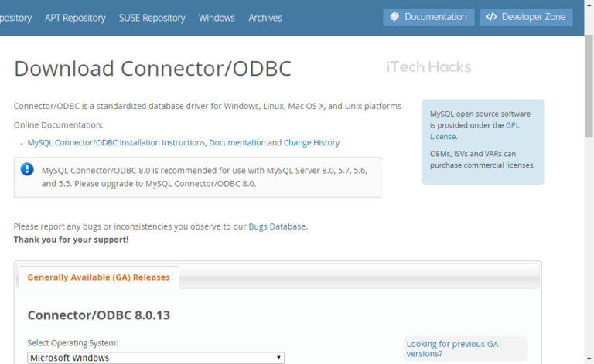Screen dimensions: 594x364
Task: Visit the Bugs Database link
Action: [x=277, y=226]
